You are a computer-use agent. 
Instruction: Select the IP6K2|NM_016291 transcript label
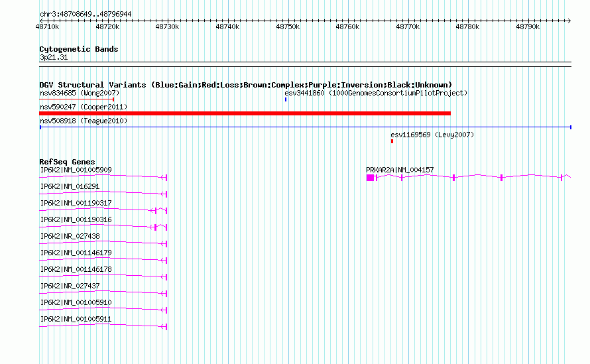pyautogui.click(x=70, y=187)
